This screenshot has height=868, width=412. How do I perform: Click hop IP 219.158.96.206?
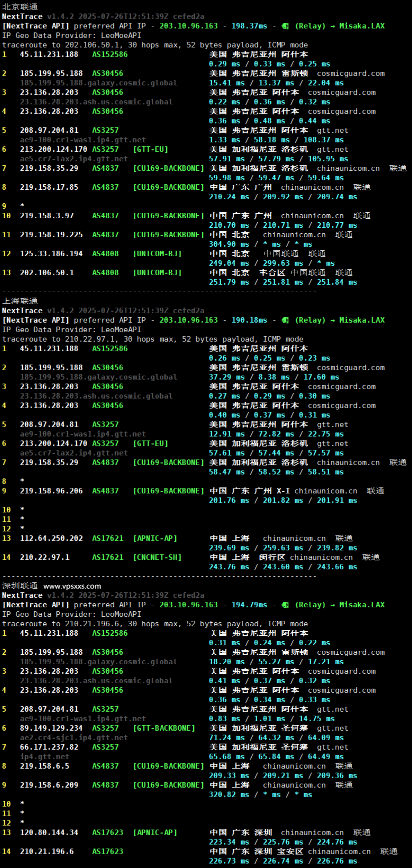pos(51,491)
